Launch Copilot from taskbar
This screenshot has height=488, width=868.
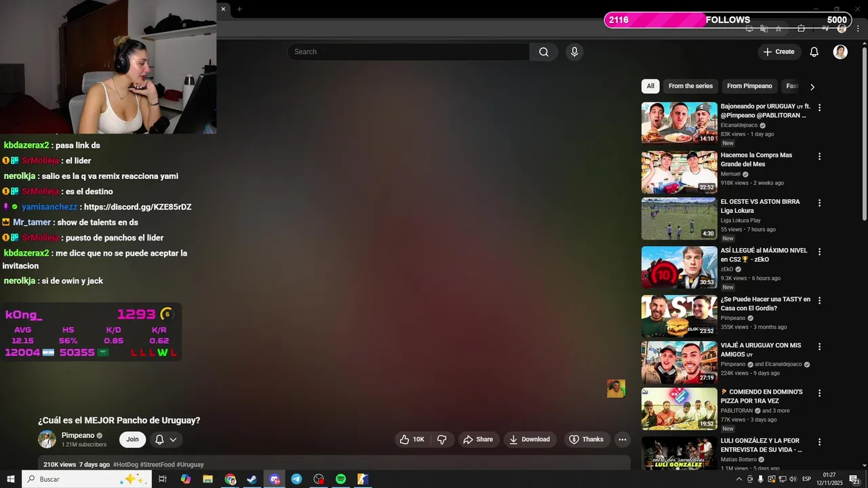click(185, 479)
